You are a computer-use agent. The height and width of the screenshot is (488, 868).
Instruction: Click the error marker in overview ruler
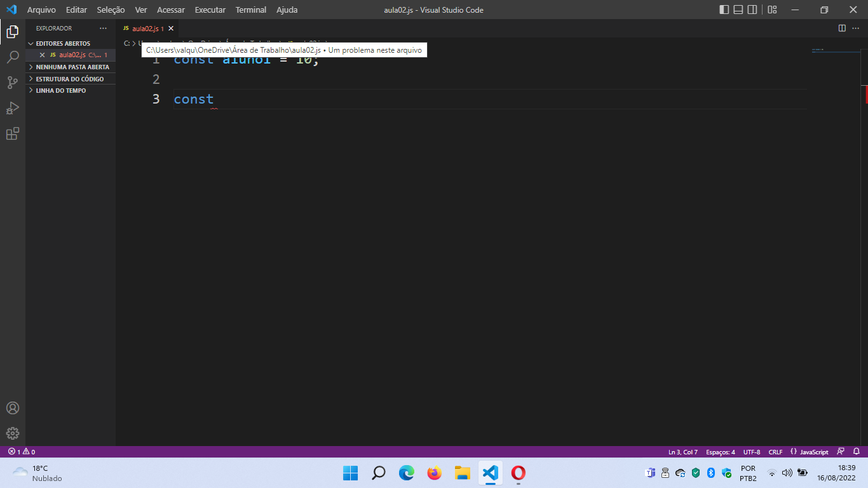[x=867, y=95]
